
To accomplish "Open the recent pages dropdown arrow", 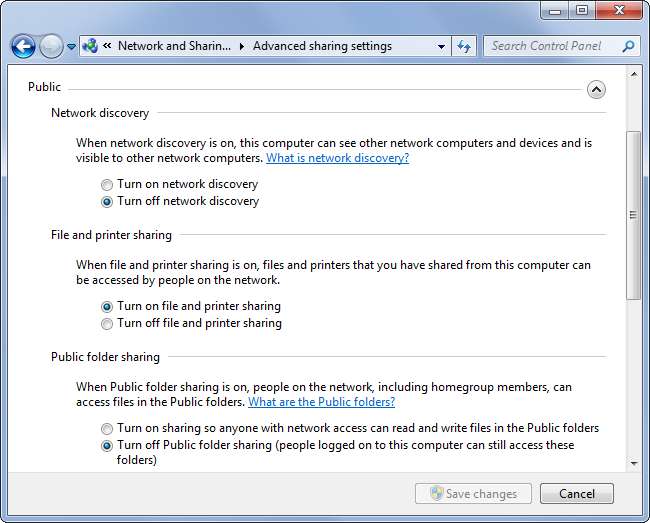I will 72,47.
